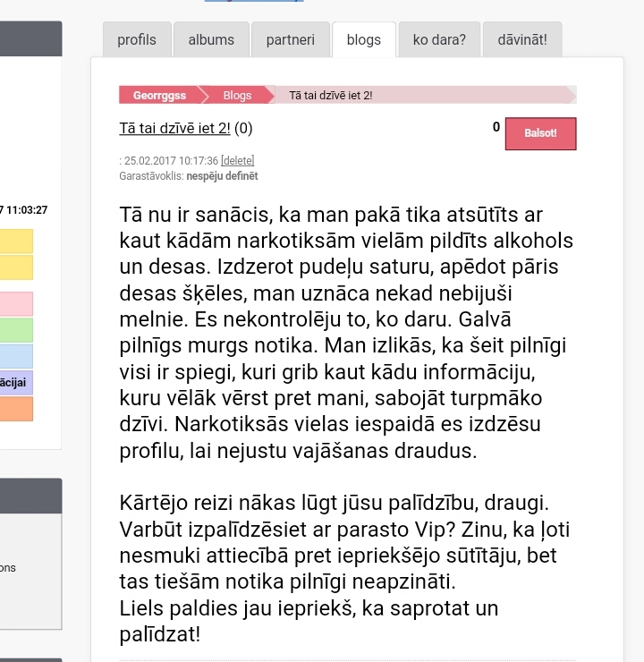Screen dimensions: 644x662
Task: Click the orange sidebar bar
Action: click(16, 409)
